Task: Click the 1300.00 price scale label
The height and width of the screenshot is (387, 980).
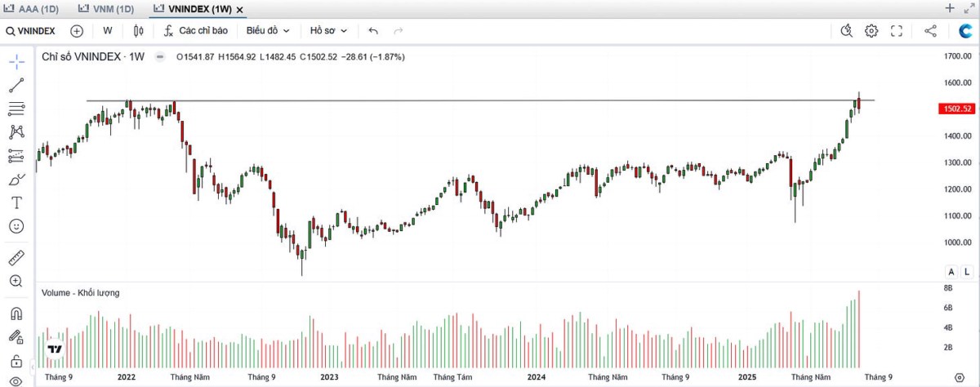Action: [x=956, y=162]
